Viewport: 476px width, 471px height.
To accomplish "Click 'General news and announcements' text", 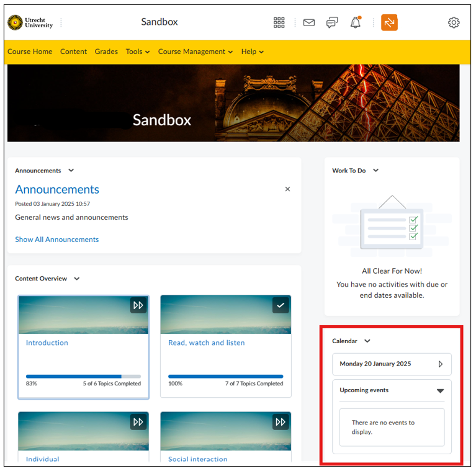I will click(71, 217).
